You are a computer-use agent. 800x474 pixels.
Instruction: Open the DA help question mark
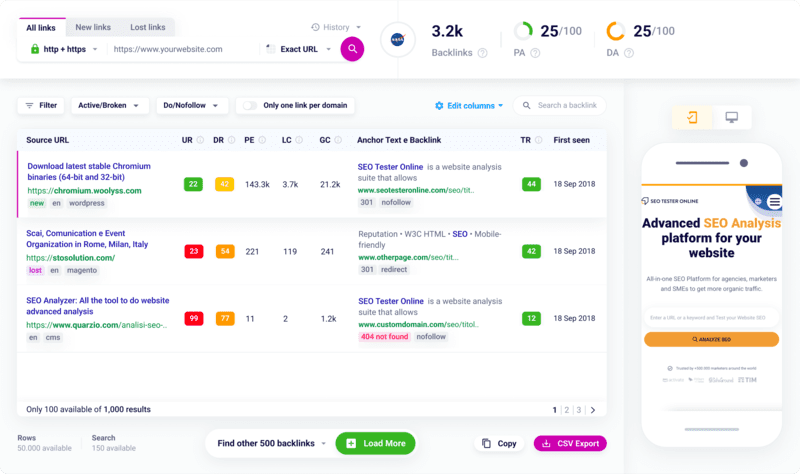tap(629, 53)
